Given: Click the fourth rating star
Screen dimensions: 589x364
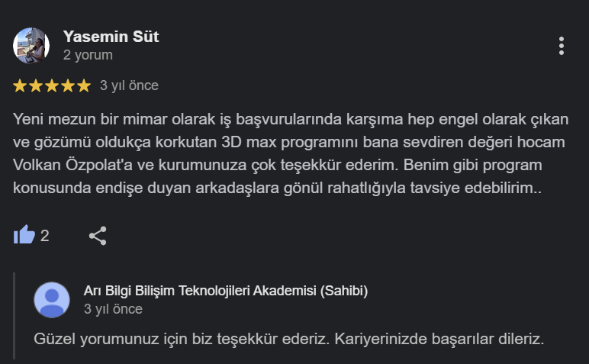Looking at the screenshot, I should tap(68, 85).
